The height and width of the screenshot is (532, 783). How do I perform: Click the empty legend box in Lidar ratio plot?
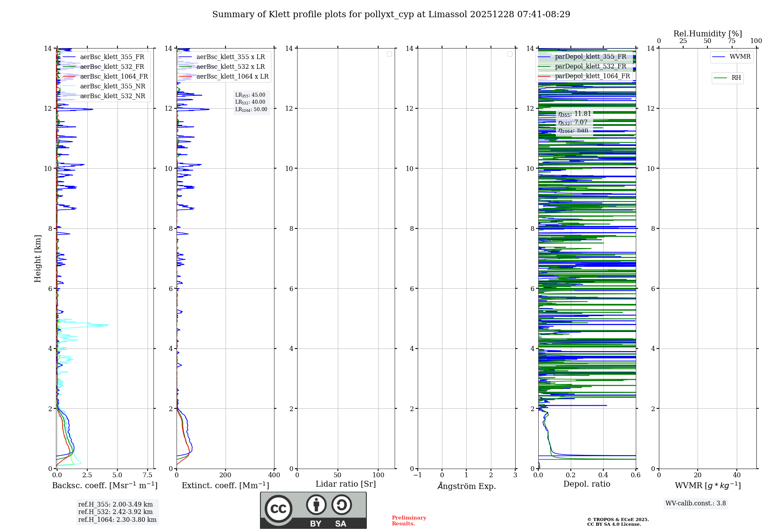[389, 54]
